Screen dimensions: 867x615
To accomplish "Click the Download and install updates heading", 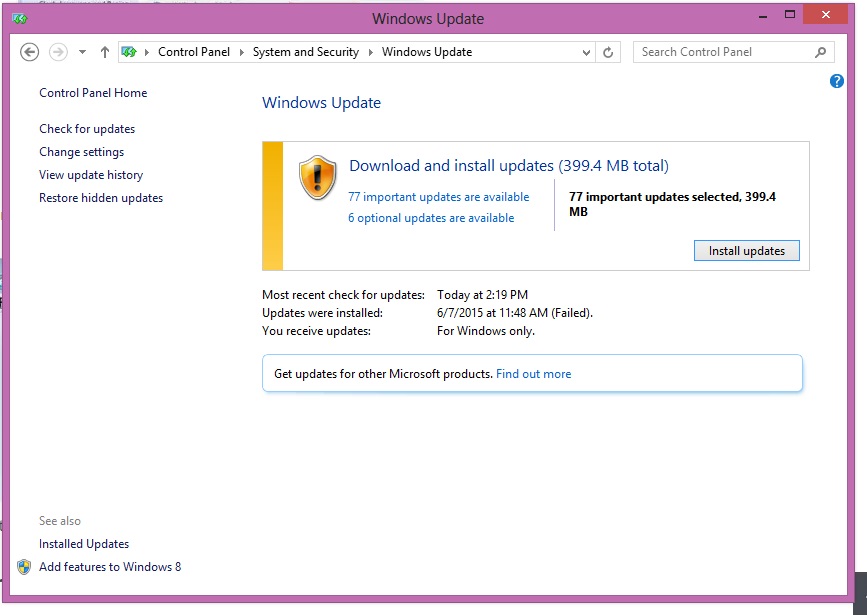I will click(x=509, y=166).
